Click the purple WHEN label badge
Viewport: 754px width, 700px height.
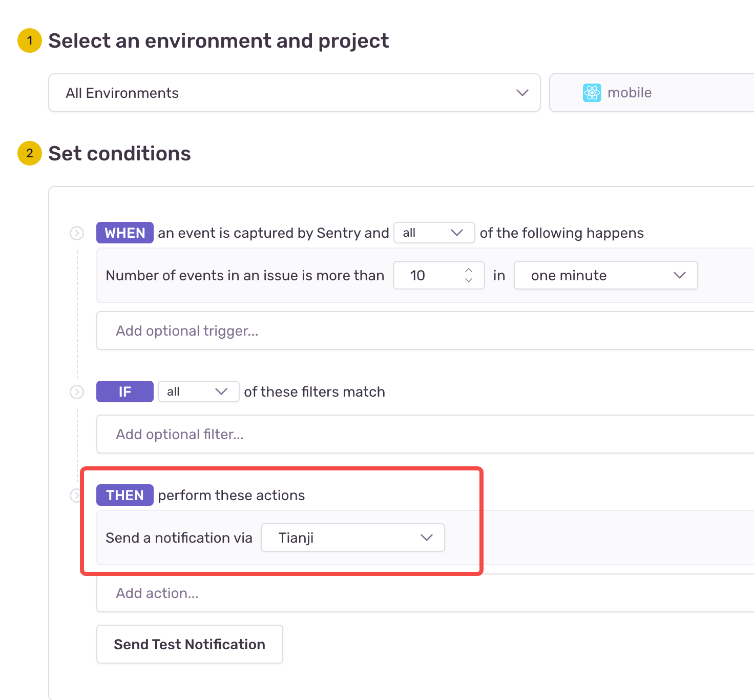tap(125, 233)
